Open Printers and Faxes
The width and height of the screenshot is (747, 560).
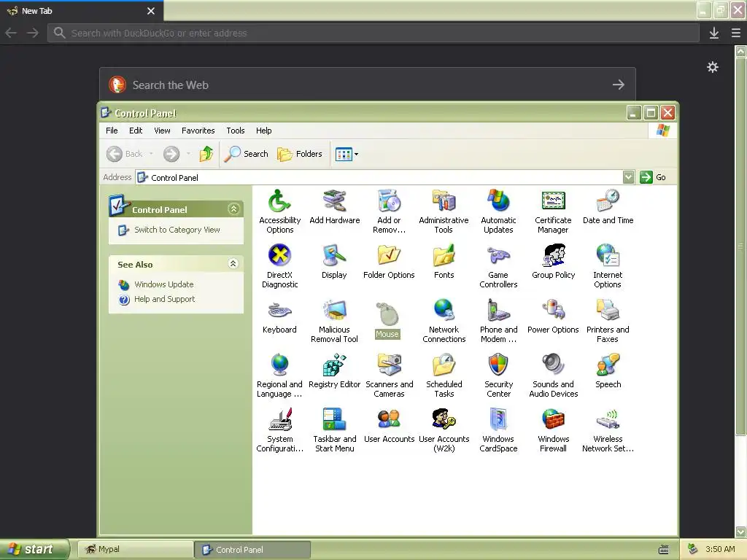pos(608,321)
